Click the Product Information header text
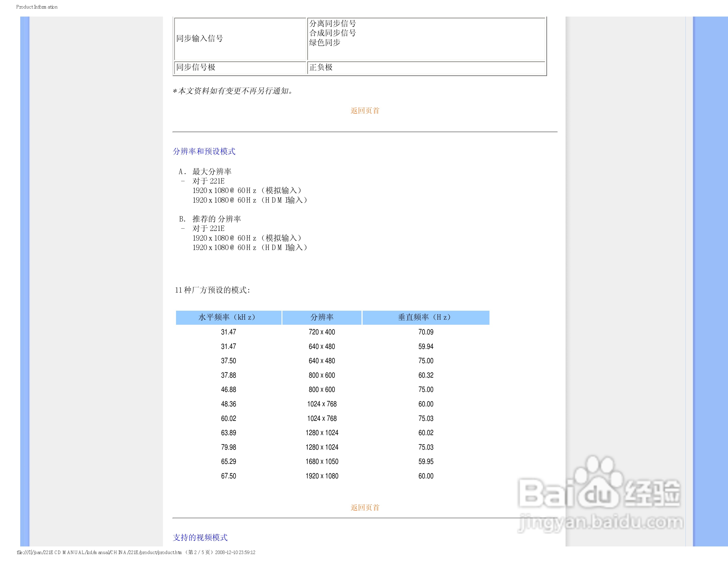The image size is (728, 563). (x=37, y=7)
